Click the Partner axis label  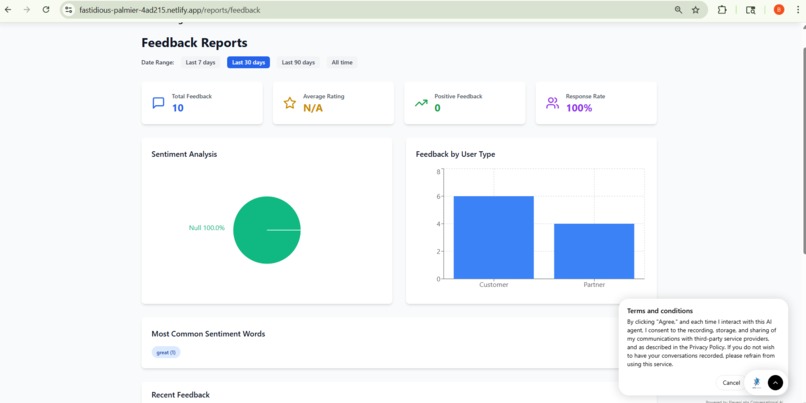coord(594,284)
